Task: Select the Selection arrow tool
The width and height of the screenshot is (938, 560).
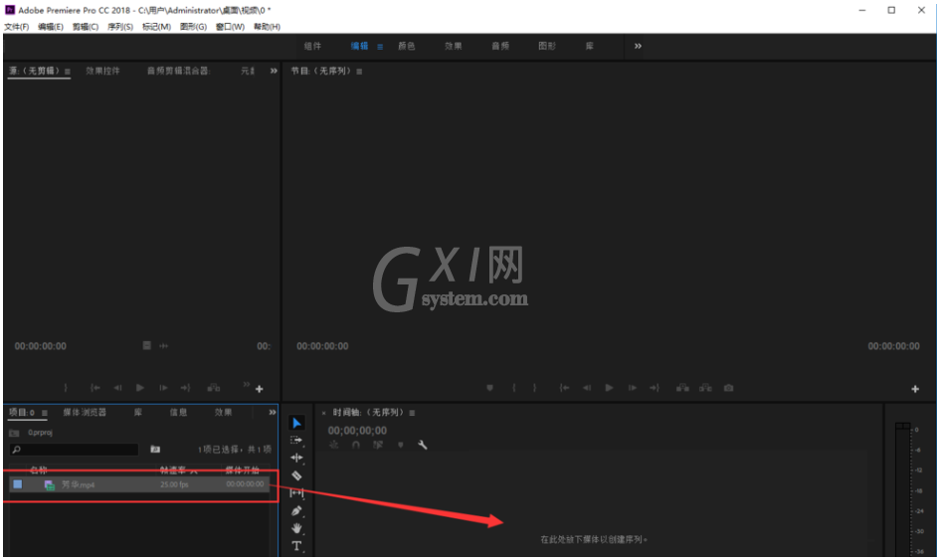Action: tap(296, 423)
